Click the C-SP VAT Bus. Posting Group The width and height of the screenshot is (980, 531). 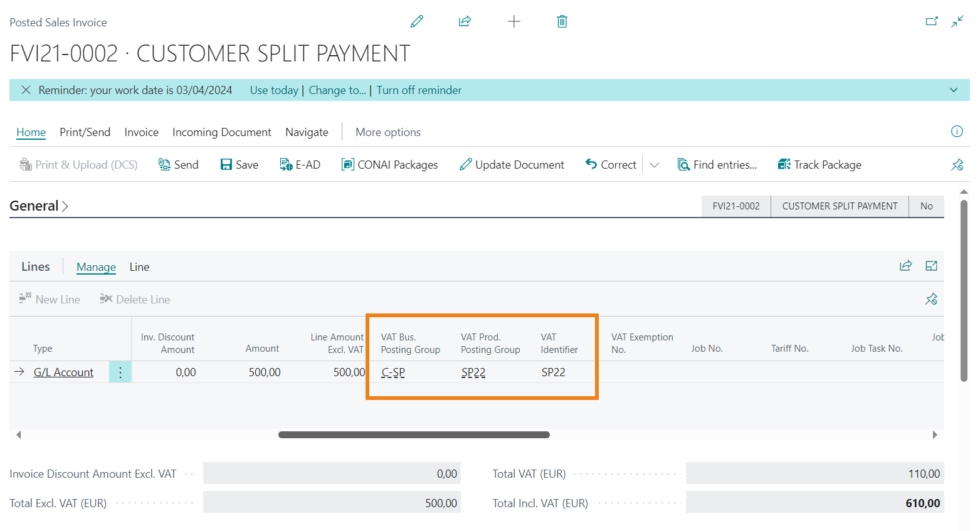(393, 372)
